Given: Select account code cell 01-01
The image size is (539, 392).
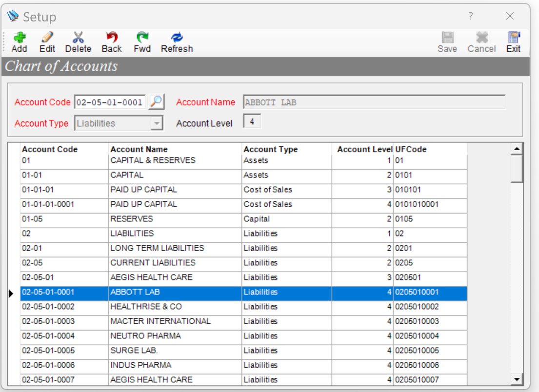Looking at the screenshot, I should point(64,175).
